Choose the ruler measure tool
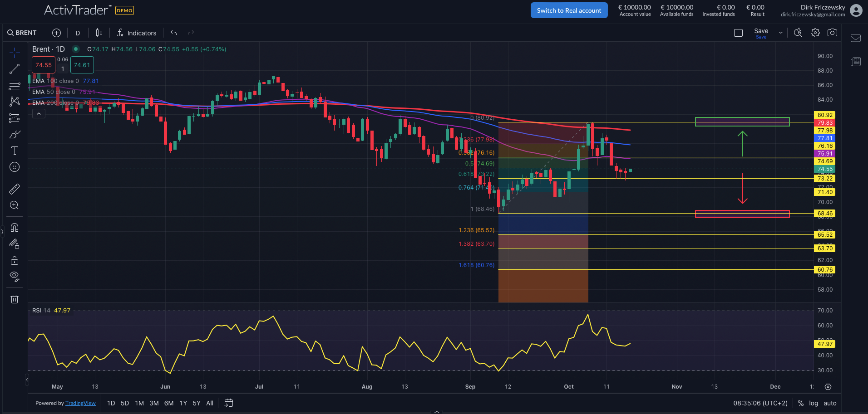868x414 pixels. coord(15,189)
